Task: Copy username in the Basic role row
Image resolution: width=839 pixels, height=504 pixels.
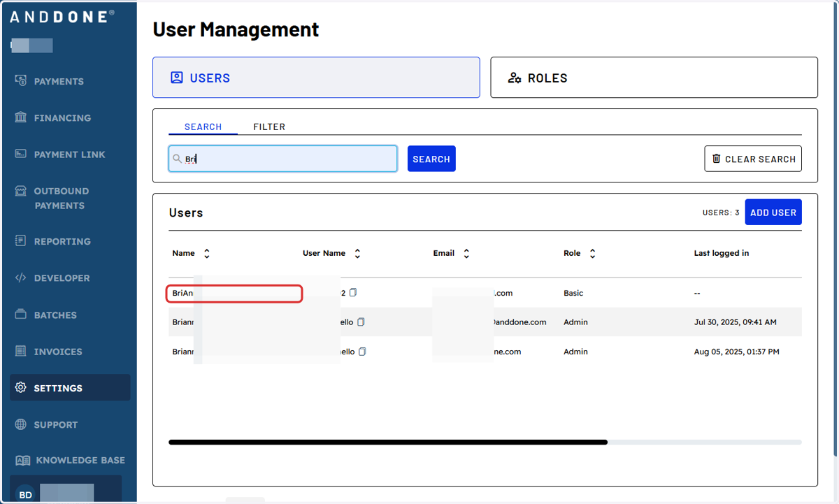Action: (x=353, y=292)
